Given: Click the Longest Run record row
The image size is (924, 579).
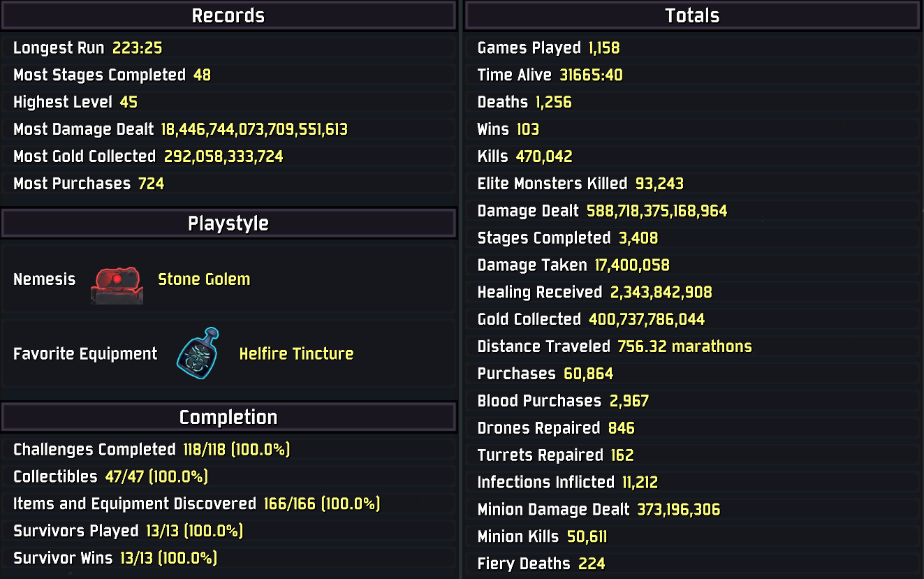Looking at the screenshot, I should coord(228,48).
